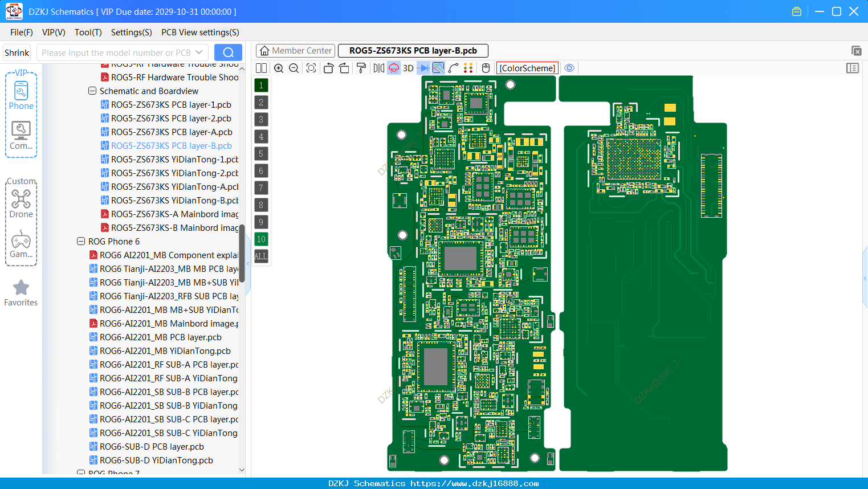Image resolution: width=868 pixels, height=489 pixels.
Task: Open the Computer repair category
Action: coord(21,136)
